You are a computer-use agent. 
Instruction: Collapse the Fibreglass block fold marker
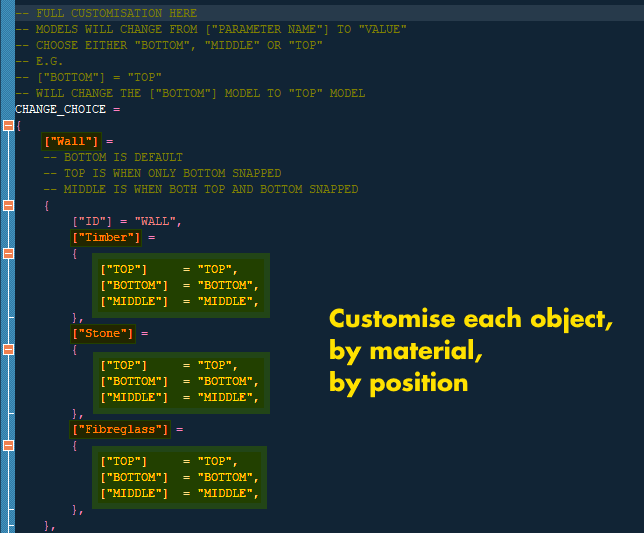[x=8, y=446]
